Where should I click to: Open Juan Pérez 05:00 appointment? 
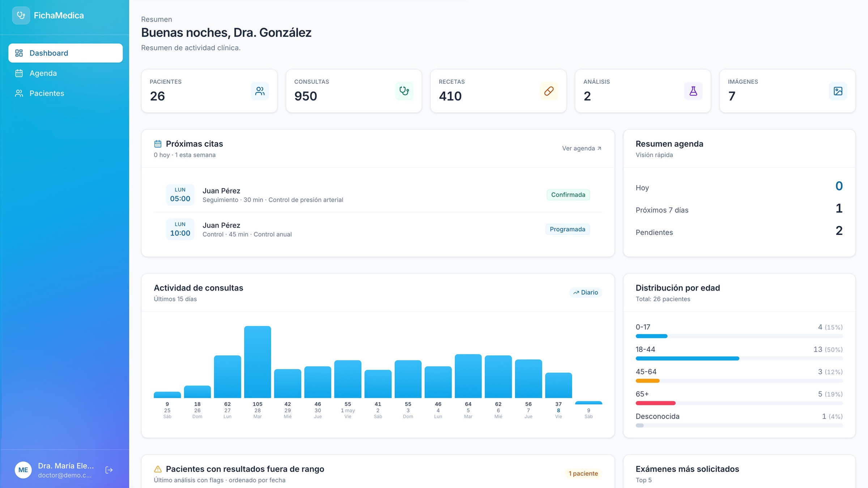(378, 195)
